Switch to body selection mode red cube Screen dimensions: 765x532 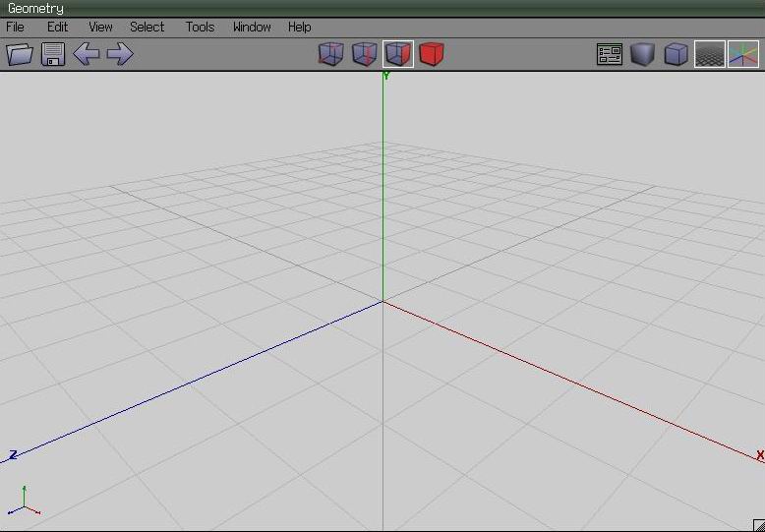[432, 54]
